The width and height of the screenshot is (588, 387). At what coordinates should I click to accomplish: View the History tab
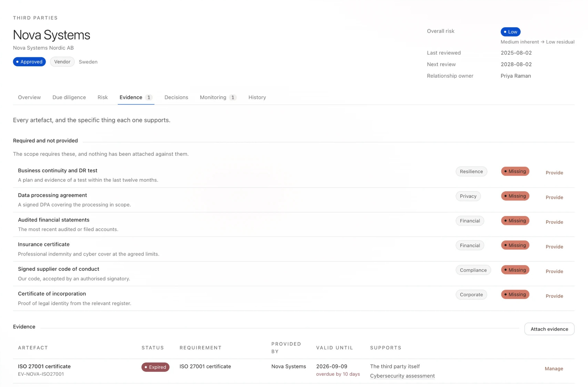(257, 97)
